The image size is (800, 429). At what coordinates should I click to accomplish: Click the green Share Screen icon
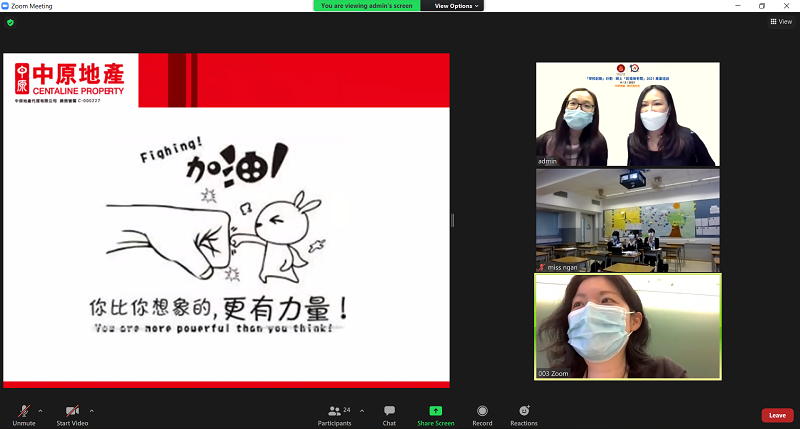436,411
